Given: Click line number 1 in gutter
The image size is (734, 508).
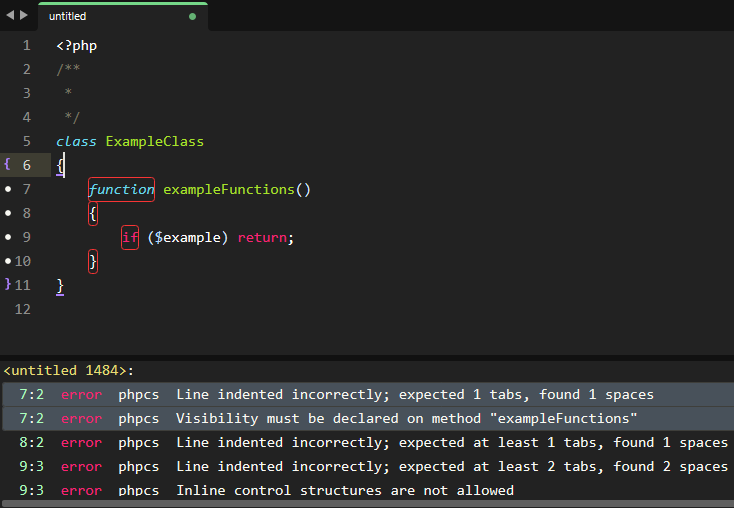Looking at the screenshot, I should [x=27, y=45].
